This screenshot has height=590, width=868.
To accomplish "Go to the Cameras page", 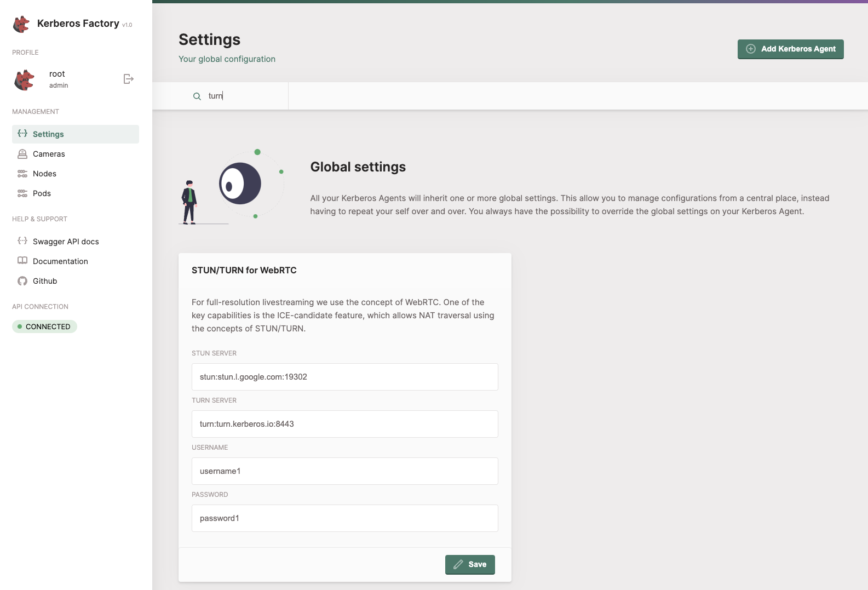I will (49, 154).
